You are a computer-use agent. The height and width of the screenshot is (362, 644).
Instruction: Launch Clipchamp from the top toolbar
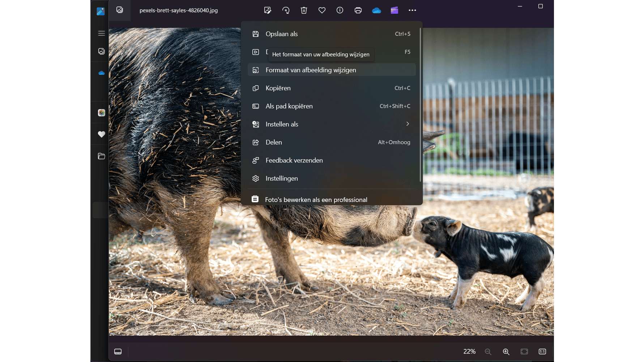tap(394, 10)
